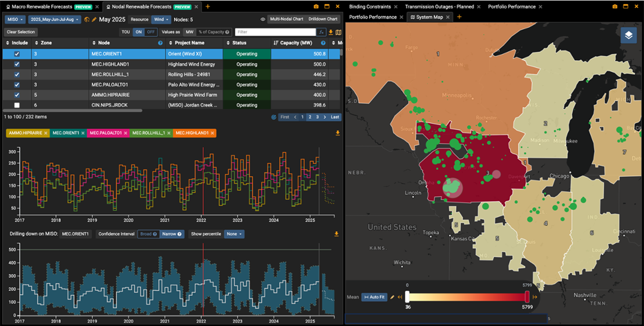Viewport: 644px width, 326px height.
Task: Open the map layers panel
Action: click(628, 35)
